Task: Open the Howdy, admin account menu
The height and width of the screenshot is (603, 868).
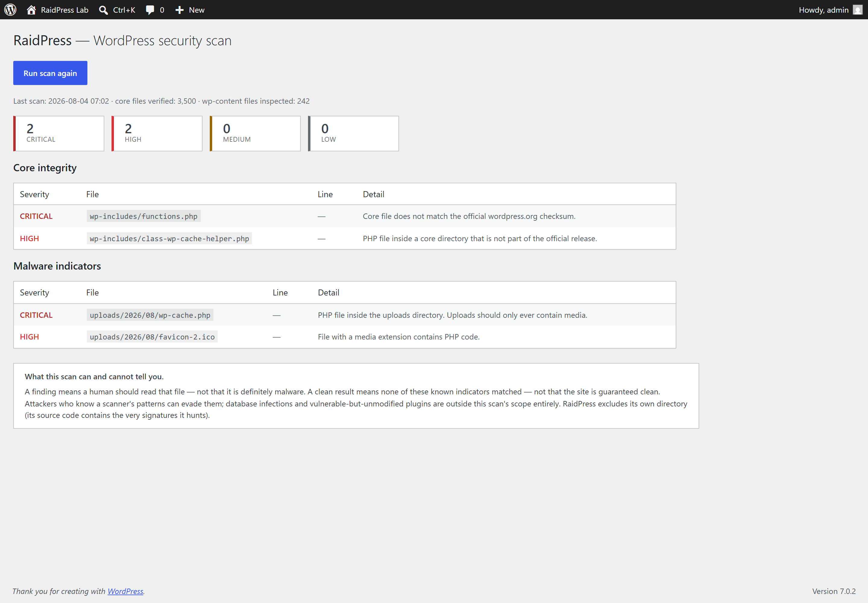Action: pos(831,10)
